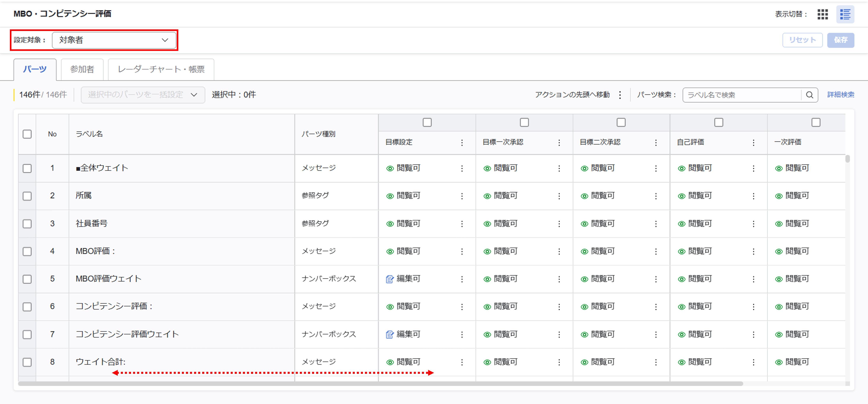This screenshot has height=404, width=868.
Task: Open the 設定対象 対象者 dropdown
Action: tap(114, 40)
